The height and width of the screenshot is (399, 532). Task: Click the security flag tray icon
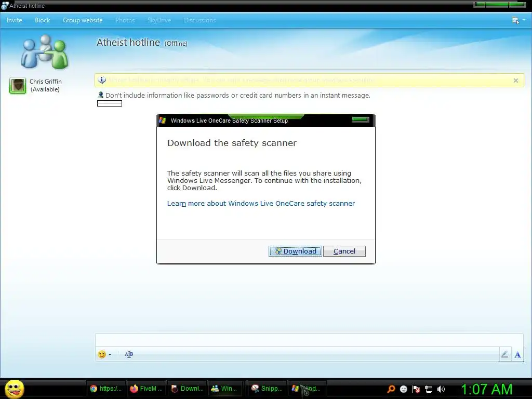coord(416,389)
